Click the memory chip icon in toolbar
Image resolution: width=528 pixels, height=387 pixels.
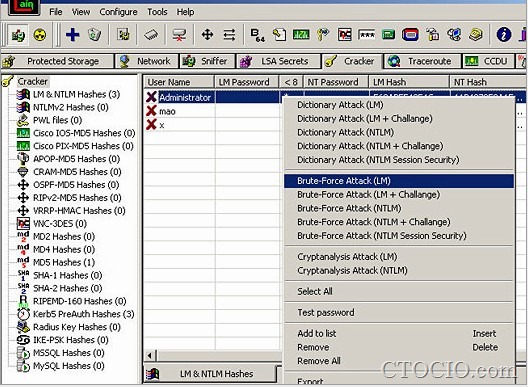(151, 35)
